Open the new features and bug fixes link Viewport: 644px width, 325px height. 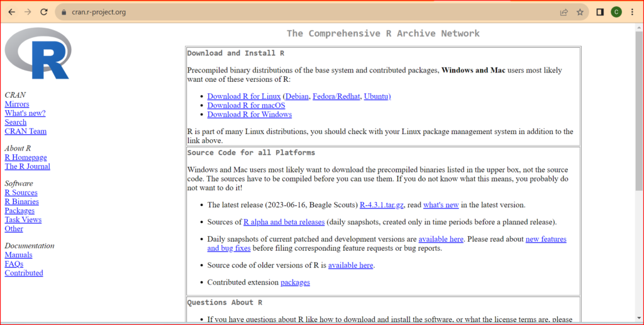click(387, 244)
